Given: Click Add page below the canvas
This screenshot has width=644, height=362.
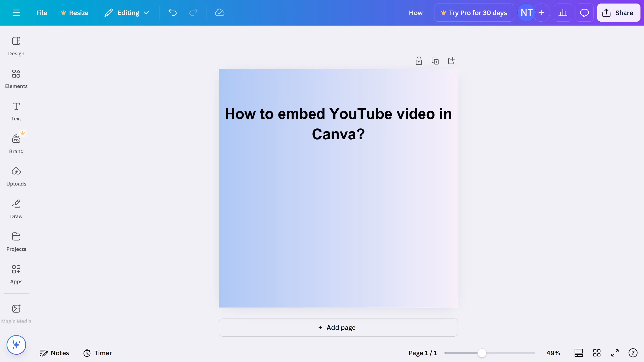Looking at the screenshot, I should tap(338, 327).
